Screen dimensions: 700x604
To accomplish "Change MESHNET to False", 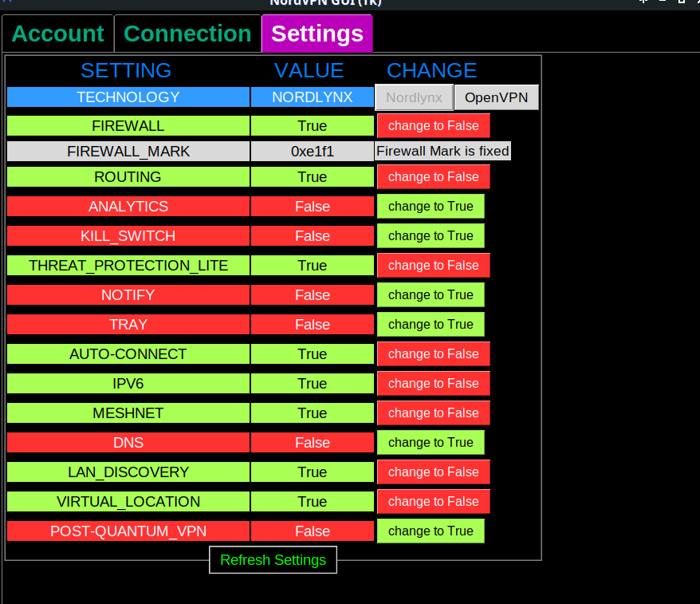I will (433, 413).
